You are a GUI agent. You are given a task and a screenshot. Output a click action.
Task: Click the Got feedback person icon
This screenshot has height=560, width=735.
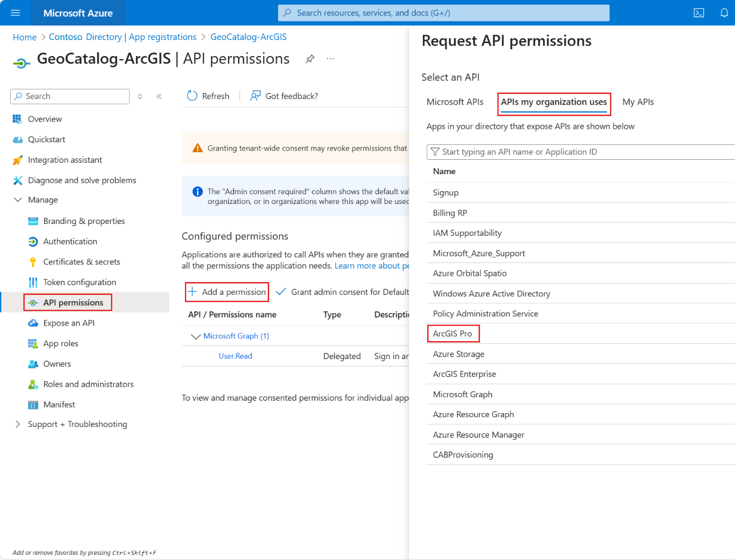[255, 96]
